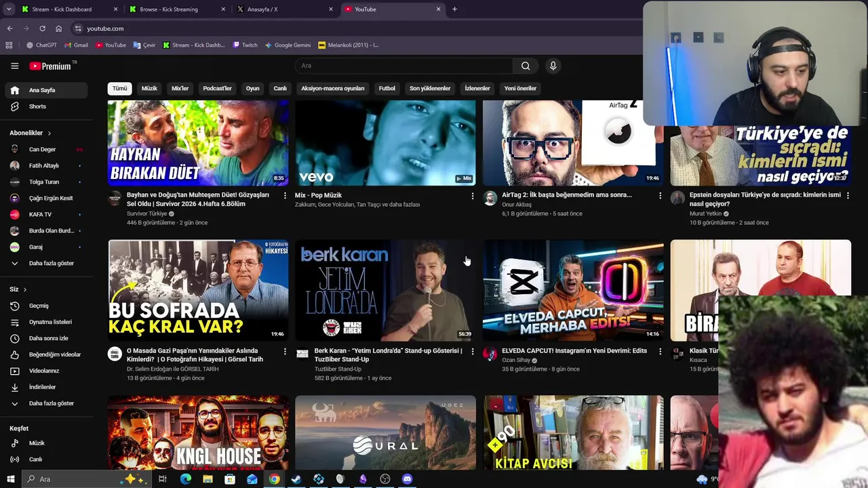This screenshot has width=868, height=488.
Task: Select the Müzik filter chip
Action: click(149, 88)
